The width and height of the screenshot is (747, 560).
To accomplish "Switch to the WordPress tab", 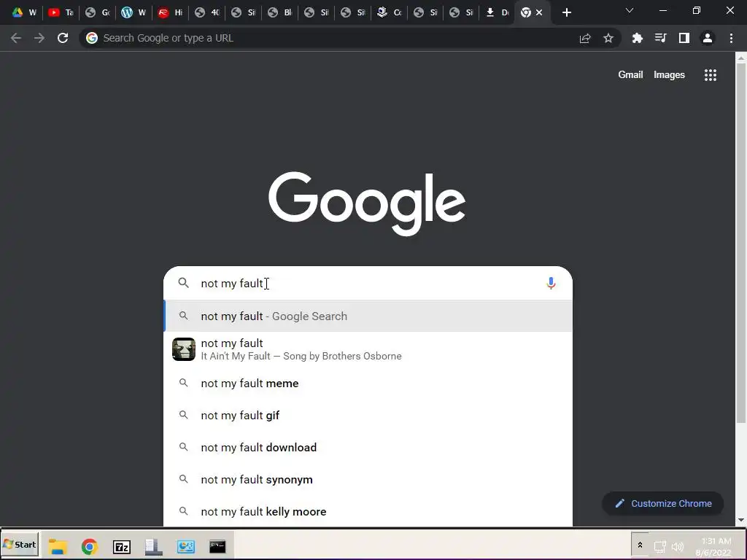I will tap(133, 12).
